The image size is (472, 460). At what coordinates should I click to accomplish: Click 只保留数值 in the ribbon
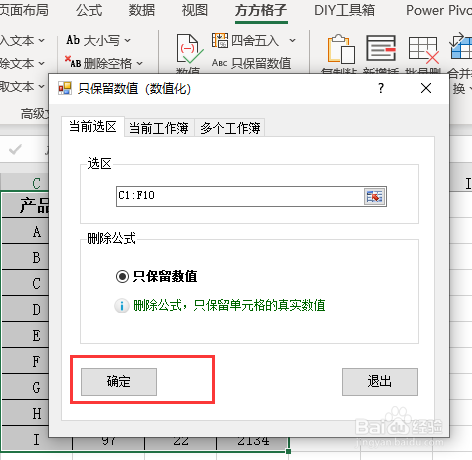point(252,63)
